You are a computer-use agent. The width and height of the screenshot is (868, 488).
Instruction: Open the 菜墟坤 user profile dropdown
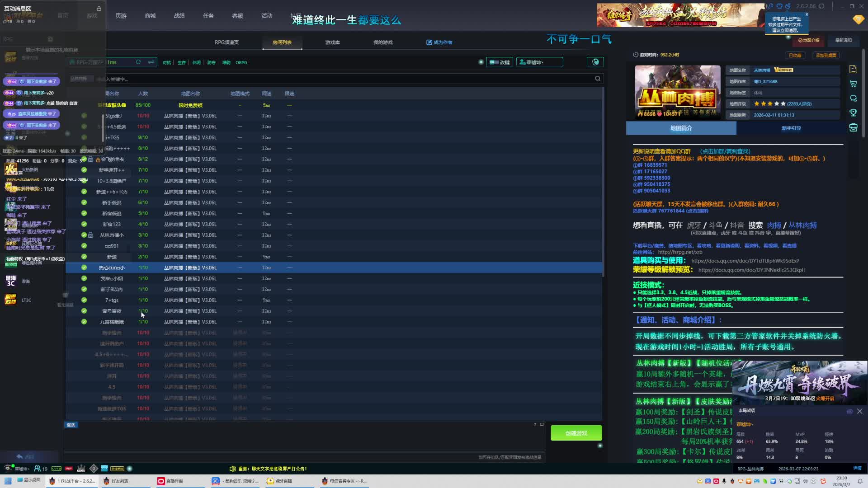click(539, 62)
